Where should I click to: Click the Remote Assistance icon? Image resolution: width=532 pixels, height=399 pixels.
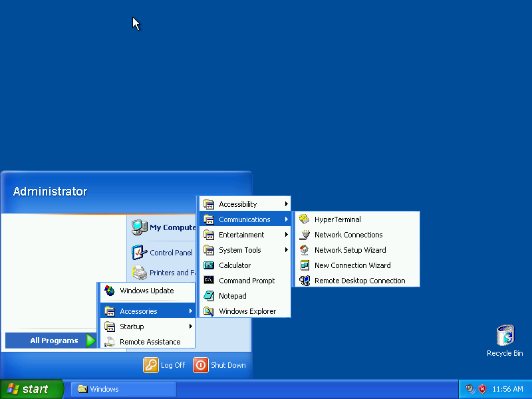click(x=109, y=342)
